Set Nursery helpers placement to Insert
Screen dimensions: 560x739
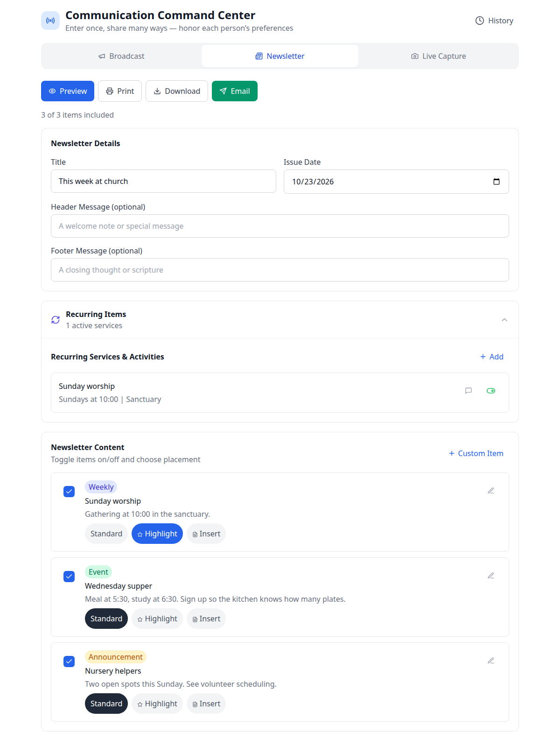pos(206,704)
